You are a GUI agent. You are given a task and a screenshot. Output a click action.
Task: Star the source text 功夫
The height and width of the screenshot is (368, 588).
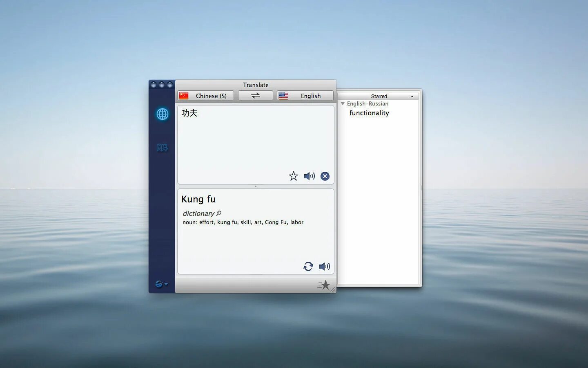tap(293, 176)
